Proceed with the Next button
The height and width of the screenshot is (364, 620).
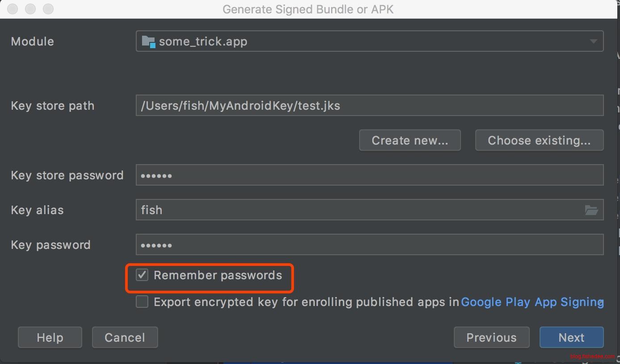(x=571, y=338)
